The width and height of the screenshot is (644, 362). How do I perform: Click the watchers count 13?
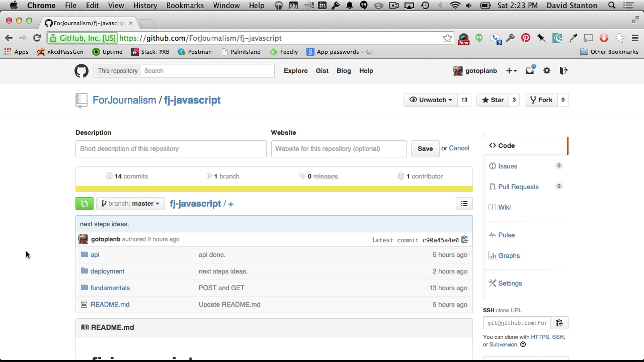point(464,100)
